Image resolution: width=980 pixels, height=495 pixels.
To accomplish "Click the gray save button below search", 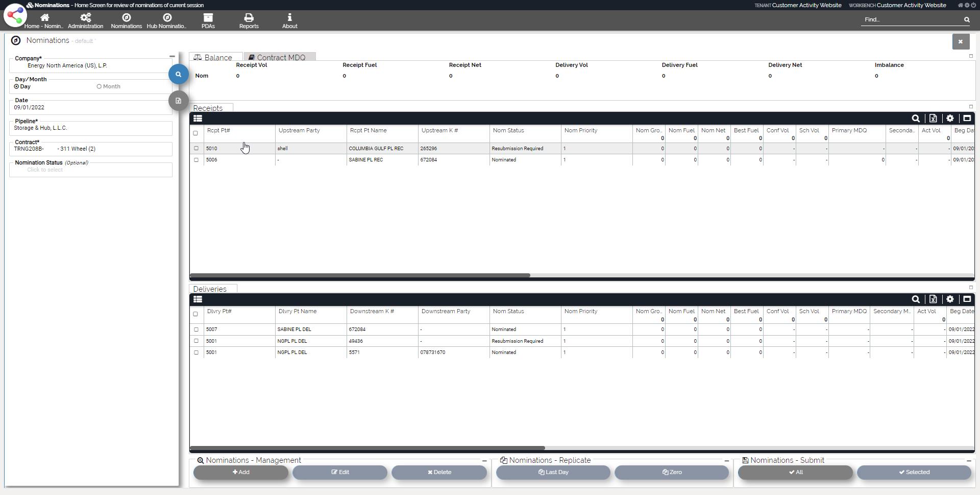I will click(178, 101).
